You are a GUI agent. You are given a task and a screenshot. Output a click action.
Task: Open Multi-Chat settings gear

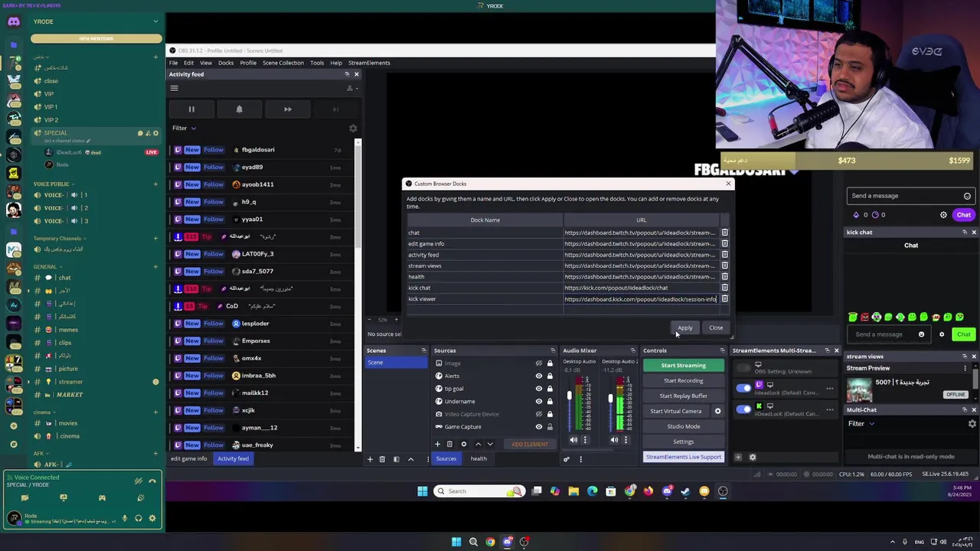[x=972, y=424]
